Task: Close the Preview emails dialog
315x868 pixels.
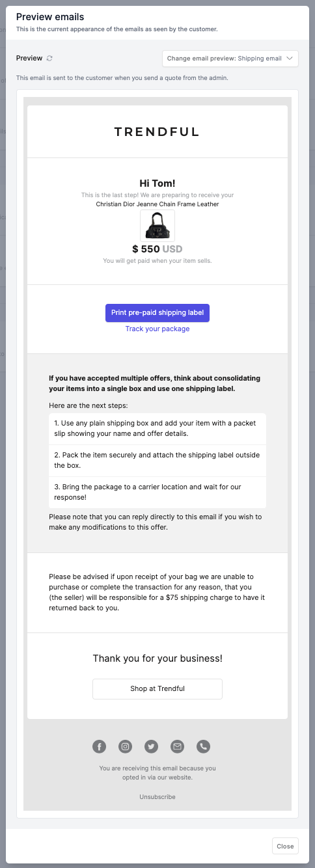Action: pos(285,847)
